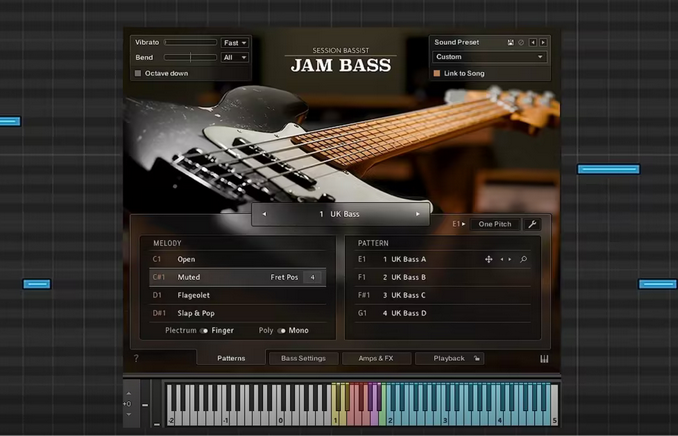Select pattern F#1 3 UK Bass C

442,295
